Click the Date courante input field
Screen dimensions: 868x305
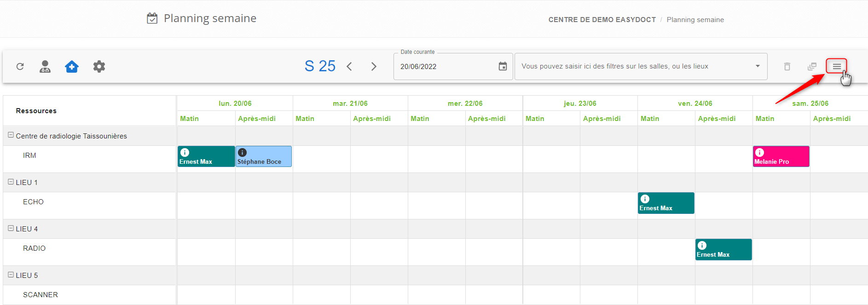tap(444, 67)
